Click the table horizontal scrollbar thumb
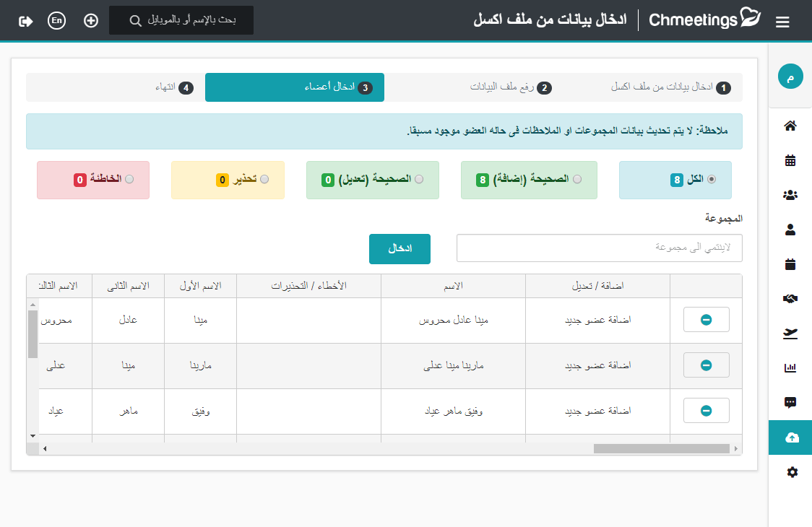 coord(661,449)
